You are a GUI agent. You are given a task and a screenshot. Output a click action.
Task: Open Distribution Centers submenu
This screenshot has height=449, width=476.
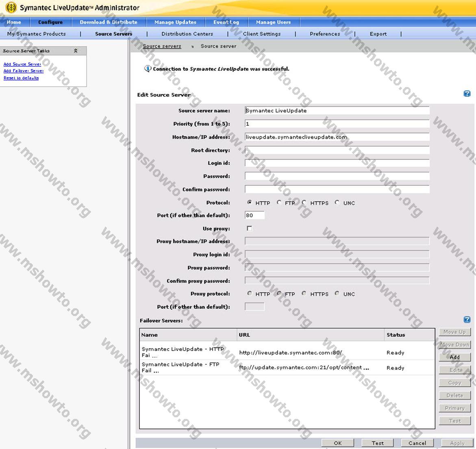pyautogui.click(x=187, y=34)
